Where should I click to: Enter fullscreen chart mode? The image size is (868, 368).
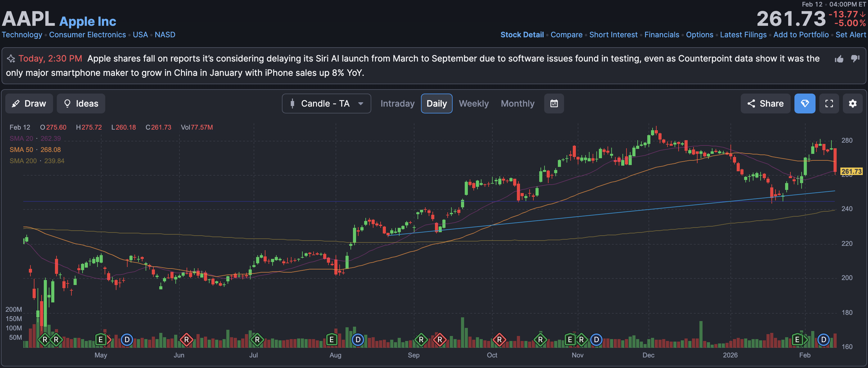[x=829, y=103]
